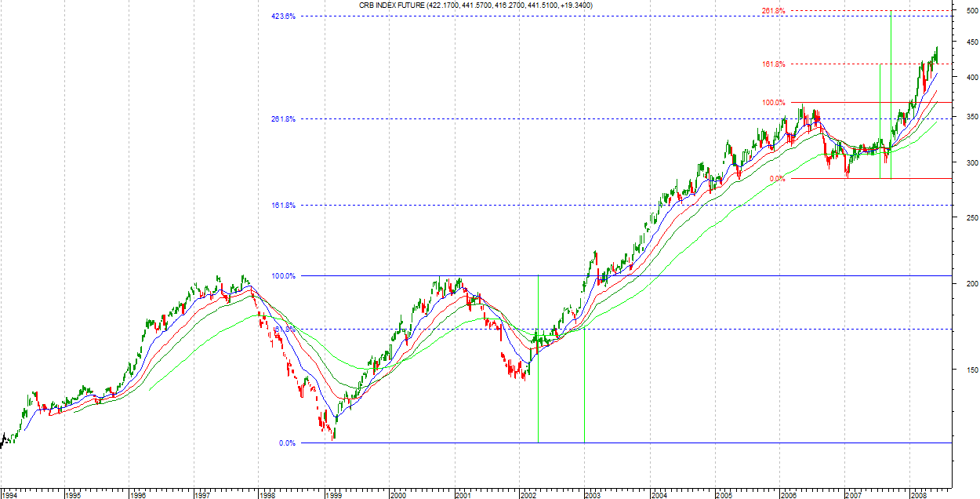Click the 150 price axis value
The image size is (980, 499).
972,370
